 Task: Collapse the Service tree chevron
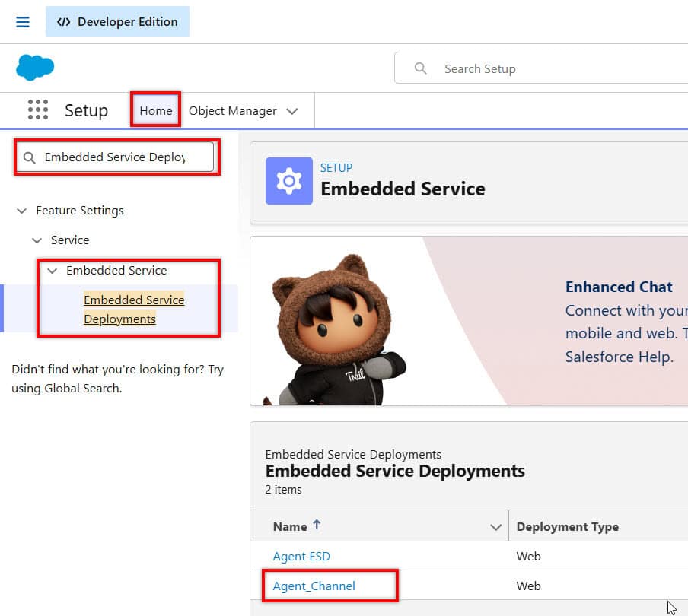point(37,241)
